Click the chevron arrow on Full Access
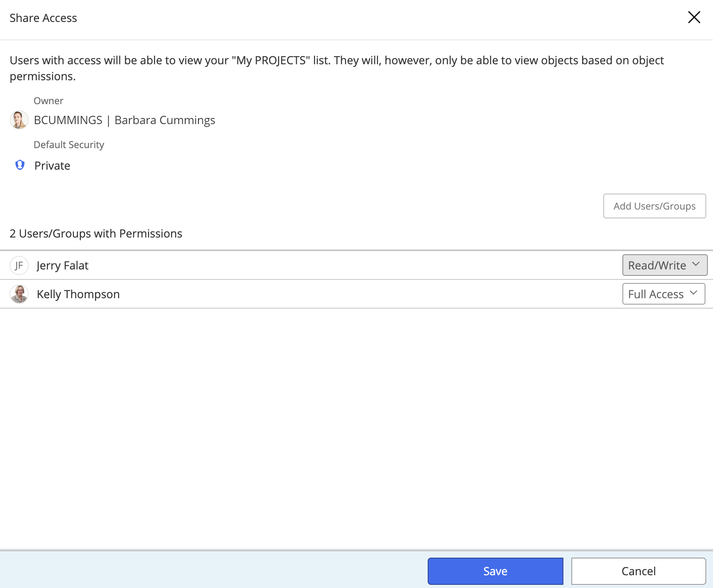Viewport: 713px width, 588px height. pos(693,293)
